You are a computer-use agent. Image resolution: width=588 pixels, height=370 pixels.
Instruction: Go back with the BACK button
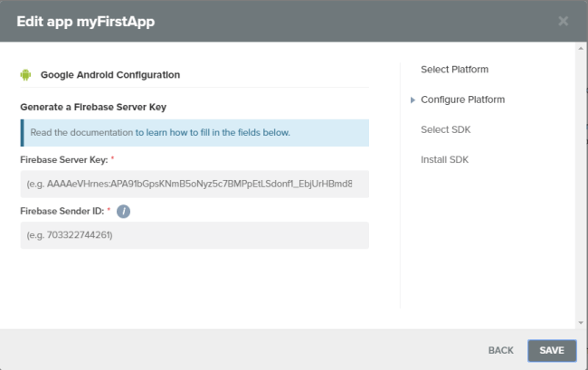tap(500, 350)
